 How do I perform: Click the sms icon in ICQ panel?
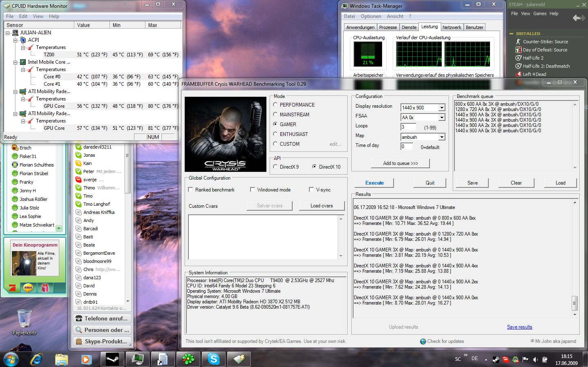coord(28,288)
